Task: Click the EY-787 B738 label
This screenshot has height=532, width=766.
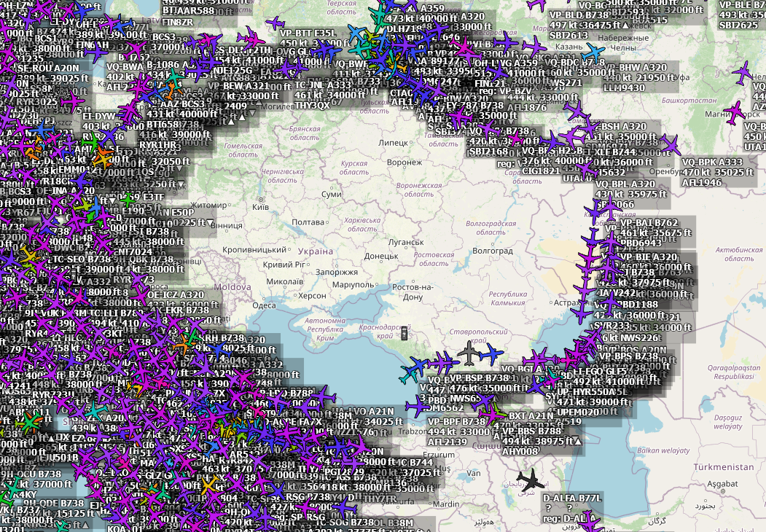Action: [474, 106]
